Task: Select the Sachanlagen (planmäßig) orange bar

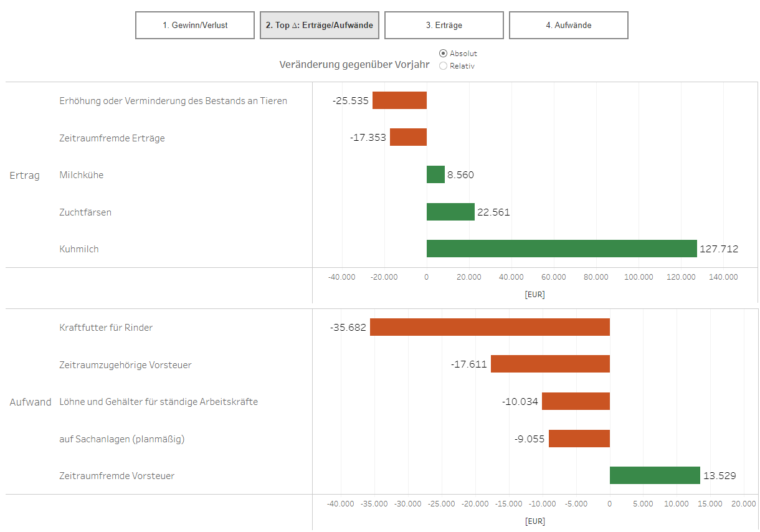Action: (579, 439)
